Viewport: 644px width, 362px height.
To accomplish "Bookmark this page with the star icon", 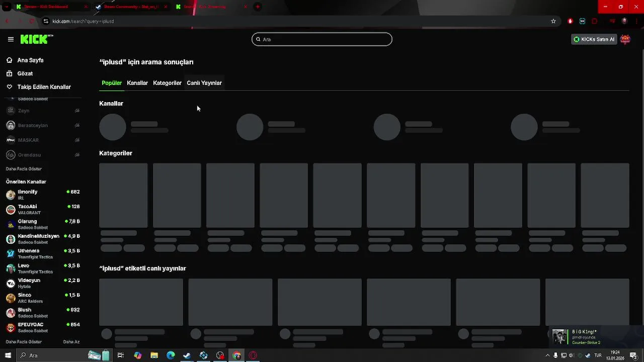I will tap(553, 21).
